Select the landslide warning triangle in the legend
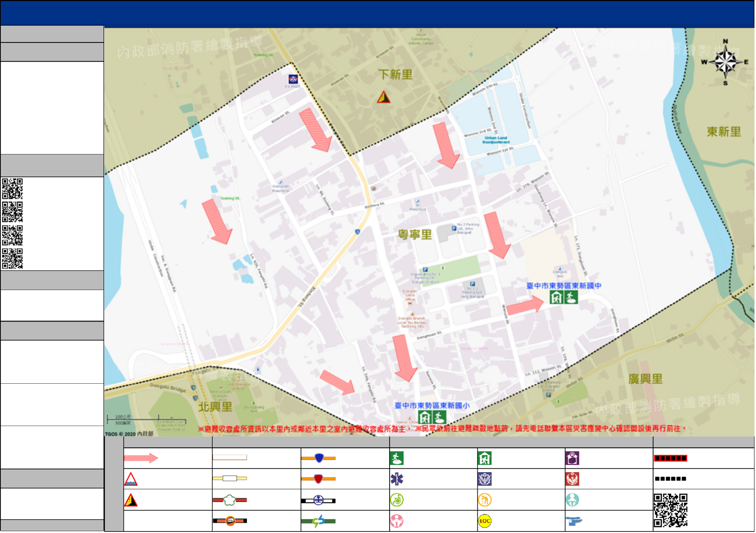 131,501
